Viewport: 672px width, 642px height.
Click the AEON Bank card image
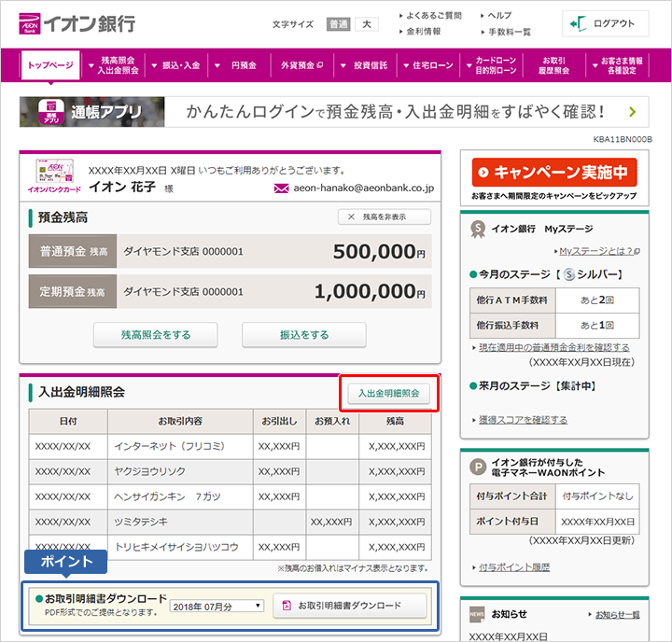54,172
